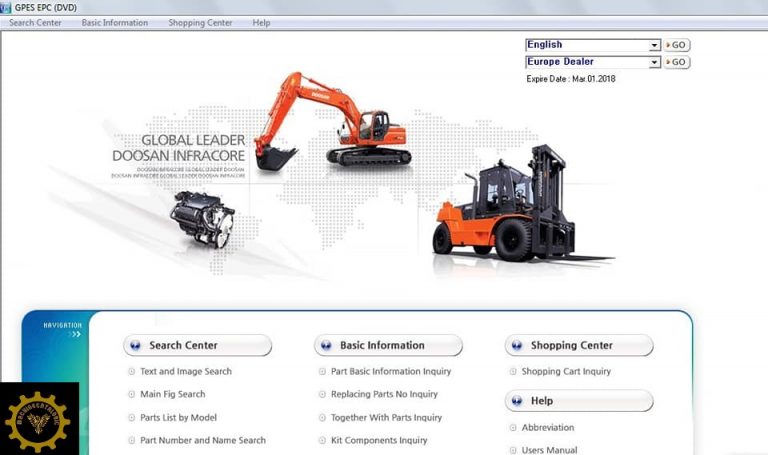The image size is (768, 455).
Task: Click the GPES EPC window title icon
Action: [x=5, y=7]
